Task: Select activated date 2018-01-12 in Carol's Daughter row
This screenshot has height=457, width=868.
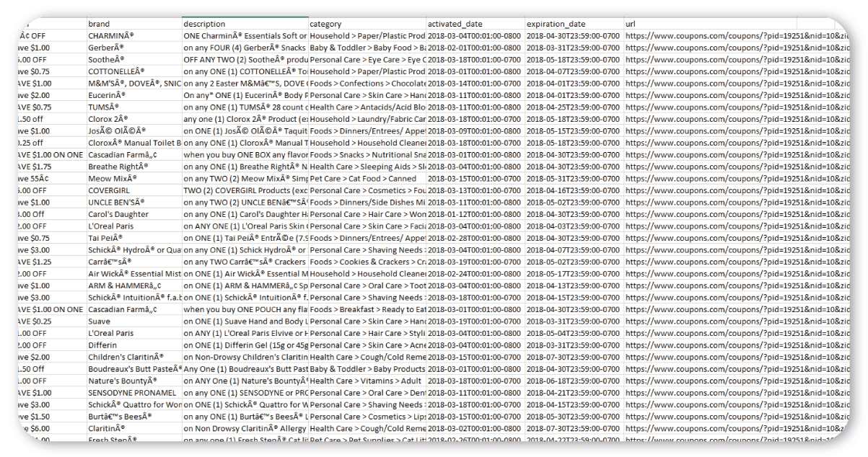Action: 475,214
